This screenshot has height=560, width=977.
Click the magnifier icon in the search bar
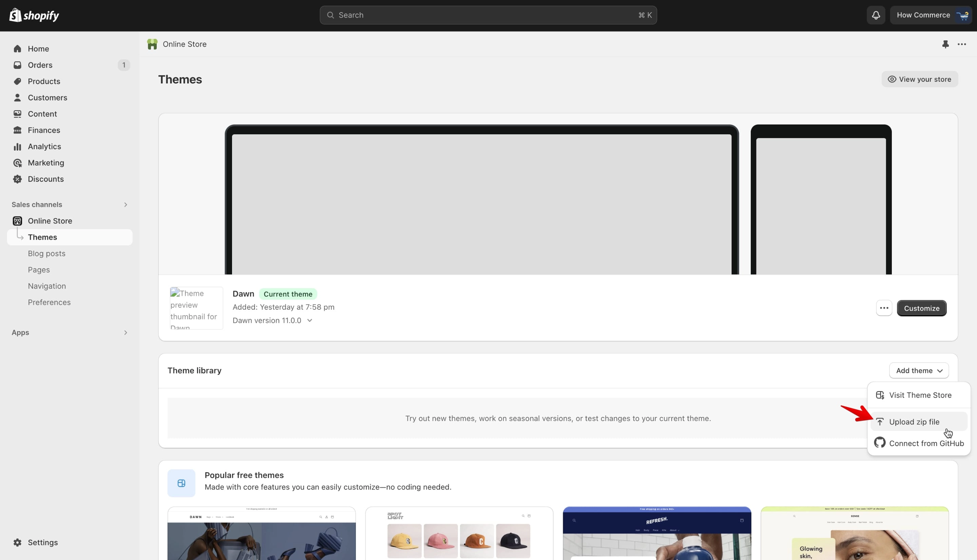(x=330, y=15)
